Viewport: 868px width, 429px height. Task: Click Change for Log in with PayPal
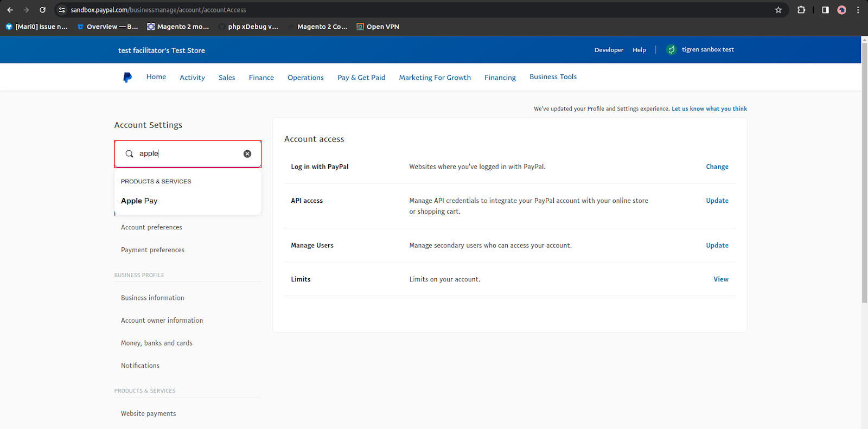click(717, 167)
